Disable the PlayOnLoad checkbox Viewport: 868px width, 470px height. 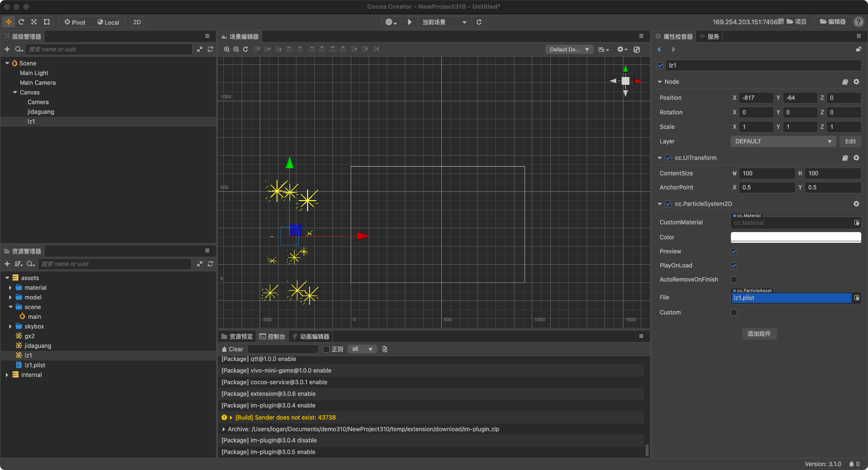tap(734, 266)
